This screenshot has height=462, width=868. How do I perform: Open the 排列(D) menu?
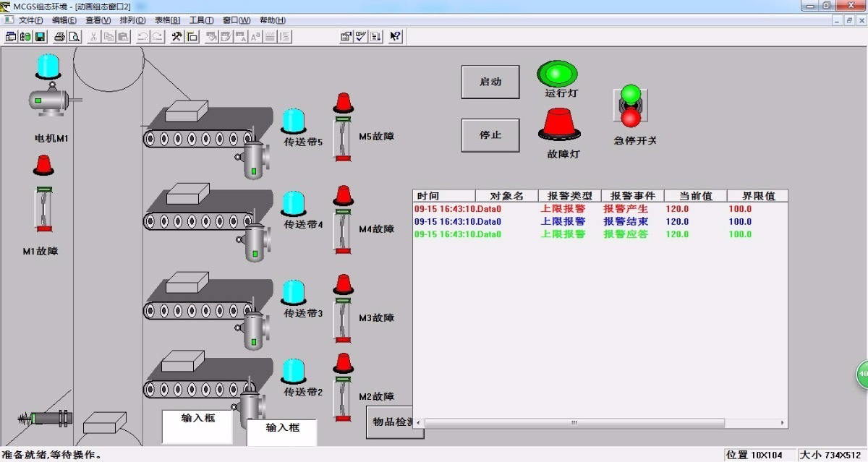pyautogui.click(x=132, y=20)
